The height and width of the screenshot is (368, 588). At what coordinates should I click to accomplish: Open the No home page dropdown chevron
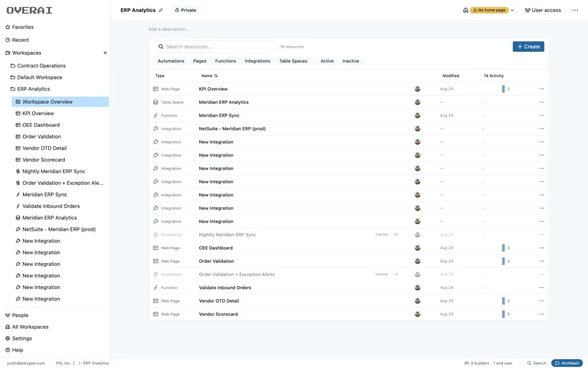coord(512,10)
